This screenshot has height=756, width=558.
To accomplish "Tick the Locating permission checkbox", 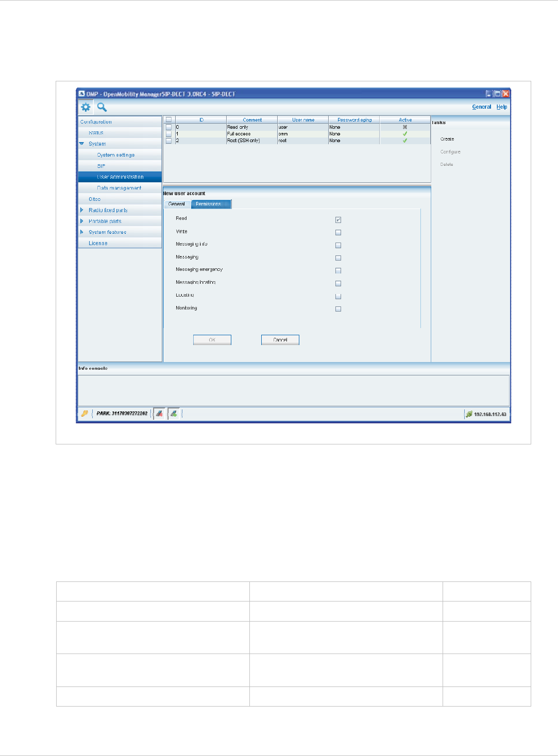I will 338,296.
